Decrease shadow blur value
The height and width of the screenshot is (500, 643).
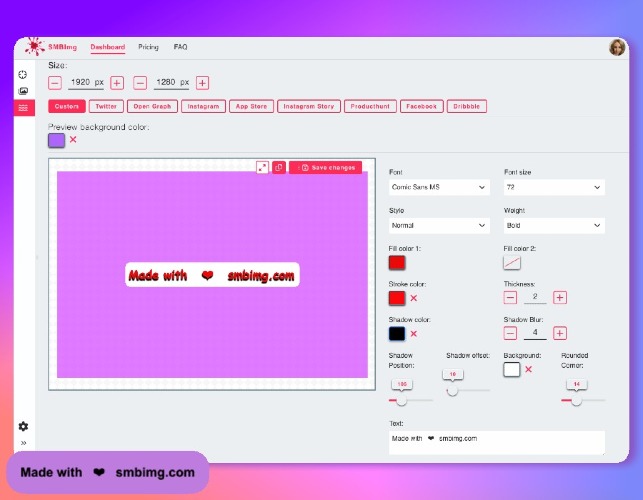coord(510,333)
